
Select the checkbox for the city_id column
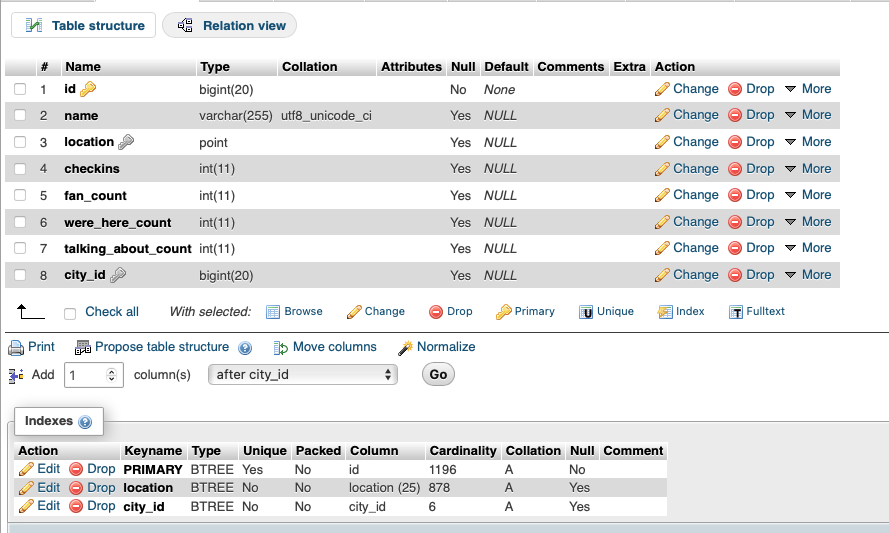(20, 275)
